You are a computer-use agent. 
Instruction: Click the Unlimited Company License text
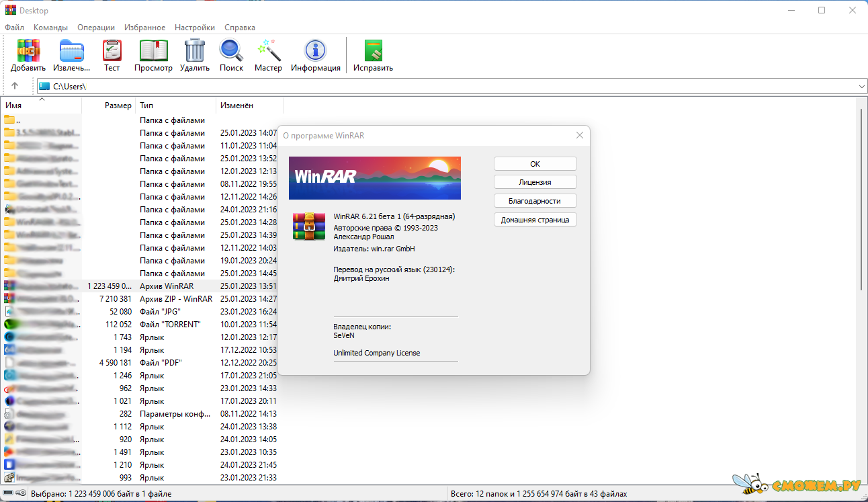click(377, 353)
